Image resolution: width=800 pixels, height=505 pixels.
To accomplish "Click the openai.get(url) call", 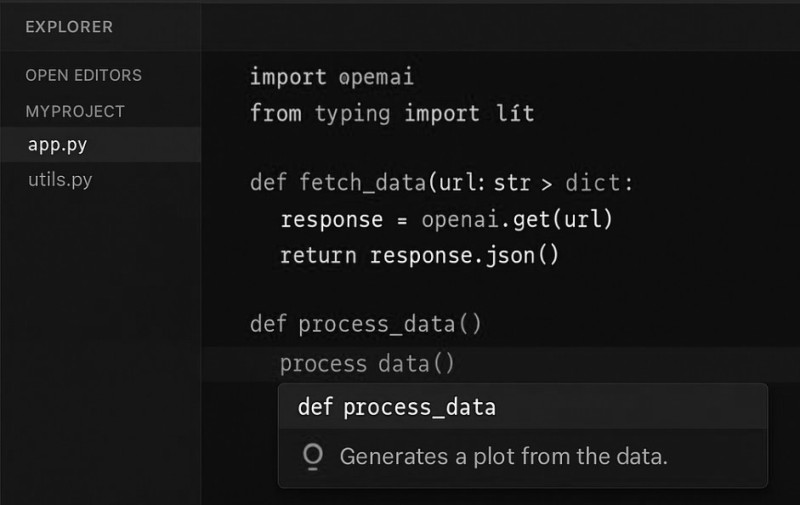I will click(x=517, y=219).
